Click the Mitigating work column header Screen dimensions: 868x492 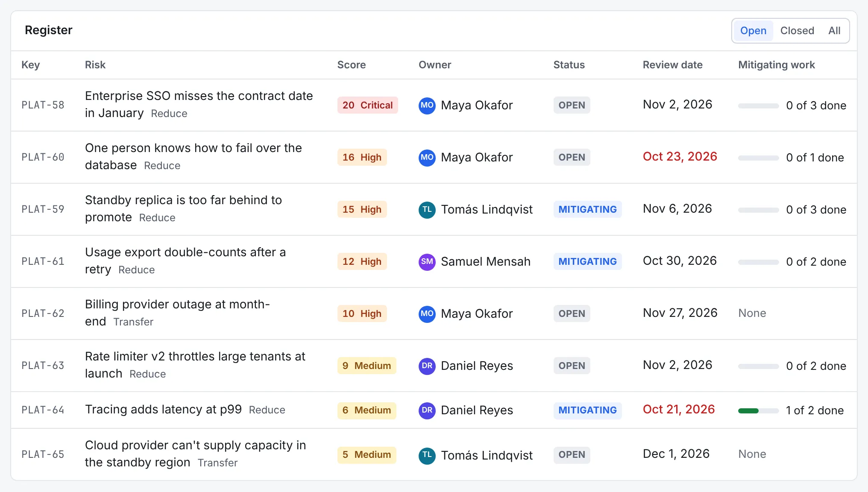776,65
